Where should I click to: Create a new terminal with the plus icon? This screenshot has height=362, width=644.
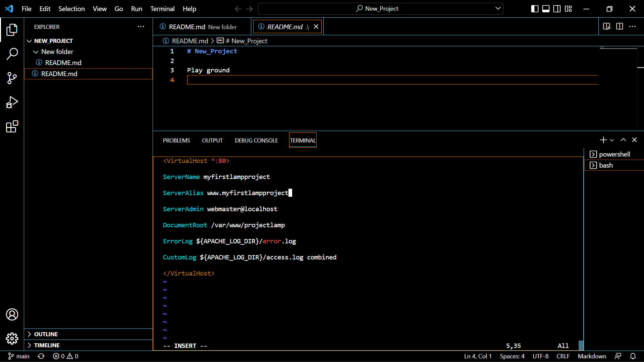coord(603,140)
